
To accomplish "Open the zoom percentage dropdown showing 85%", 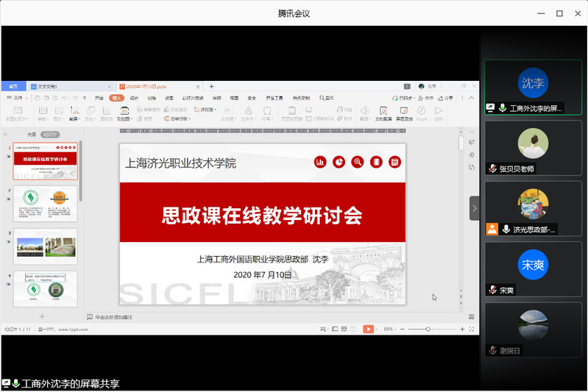I will 389,329.
